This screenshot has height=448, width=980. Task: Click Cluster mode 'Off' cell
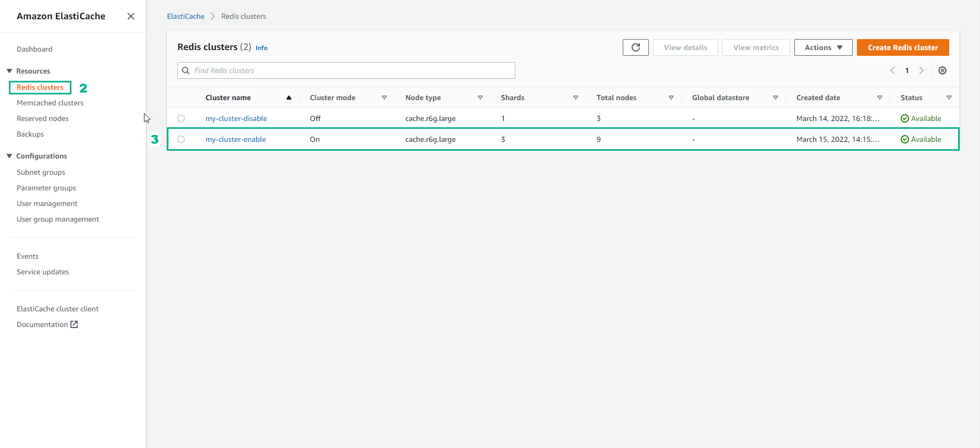pos(315,118)
